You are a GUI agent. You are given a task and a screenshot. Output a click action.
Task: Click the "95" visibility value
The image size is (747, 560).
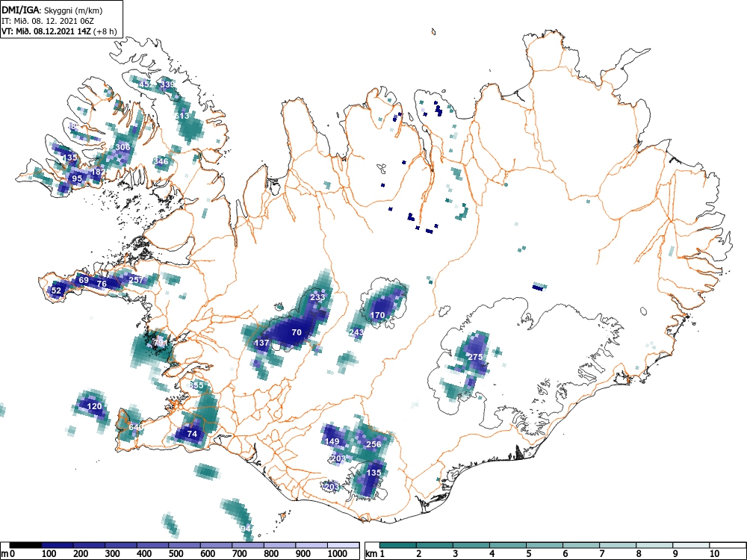click(x=77, y=178)
